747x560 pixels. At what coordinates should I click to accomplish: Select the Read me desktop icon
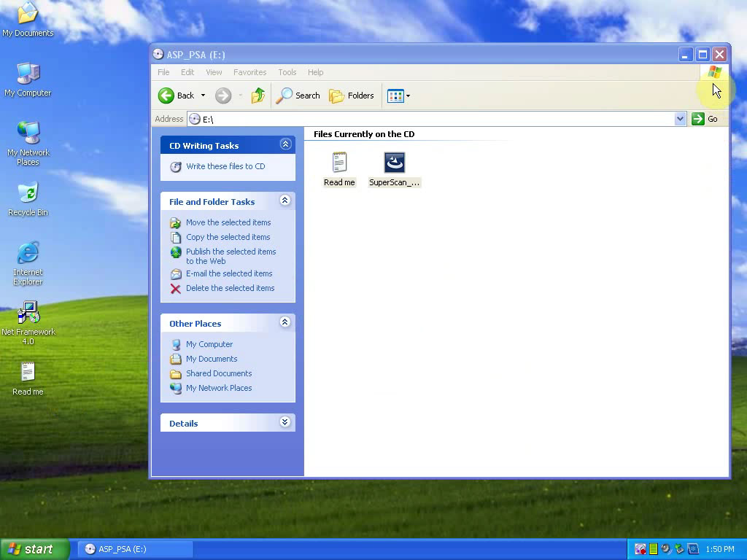pyautogui.click(x=28, y=379)
